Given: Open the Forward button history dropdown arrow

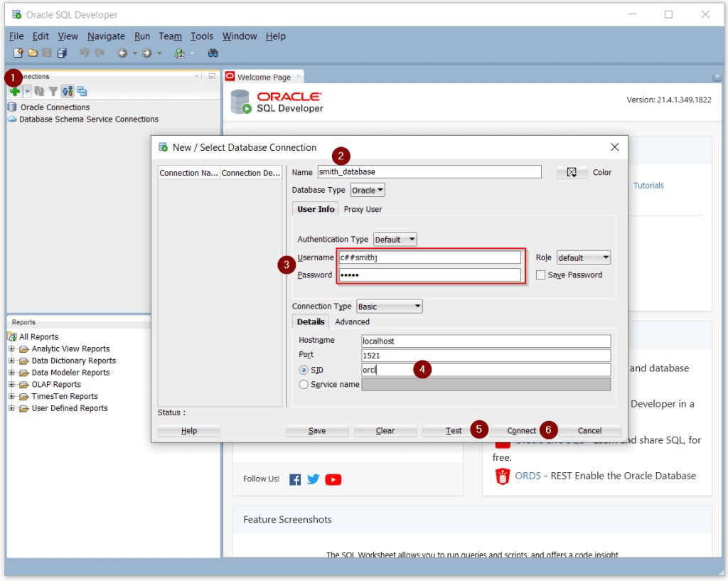Looking at the screenshot, I should (159, 53).
